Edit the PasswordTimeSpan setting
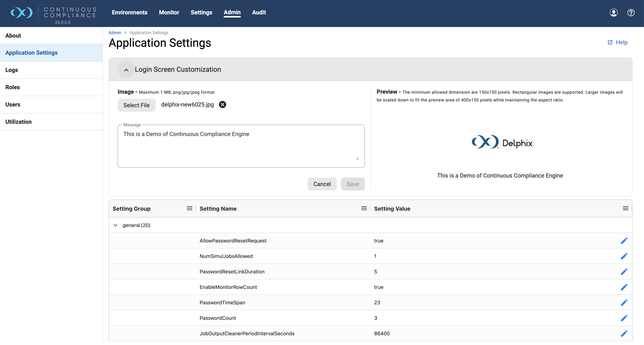Screen dimensions: 644x345 [624, 303]
